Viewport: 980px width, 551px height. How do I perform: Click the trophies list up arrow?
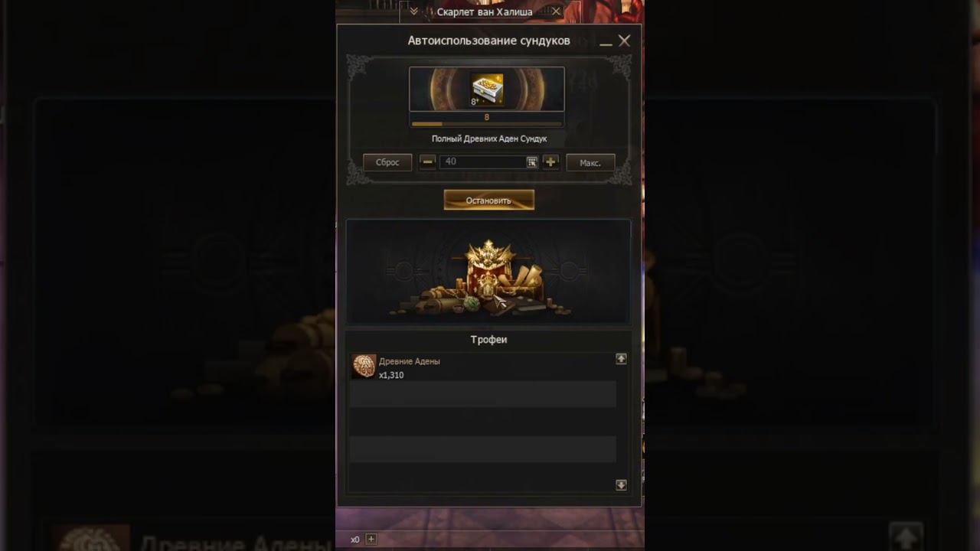621,358
